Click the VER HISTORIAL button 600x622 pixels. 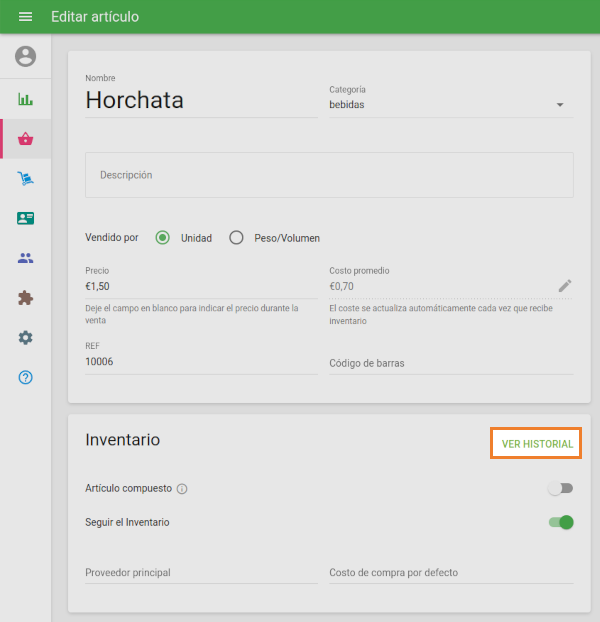pos(537,444)
